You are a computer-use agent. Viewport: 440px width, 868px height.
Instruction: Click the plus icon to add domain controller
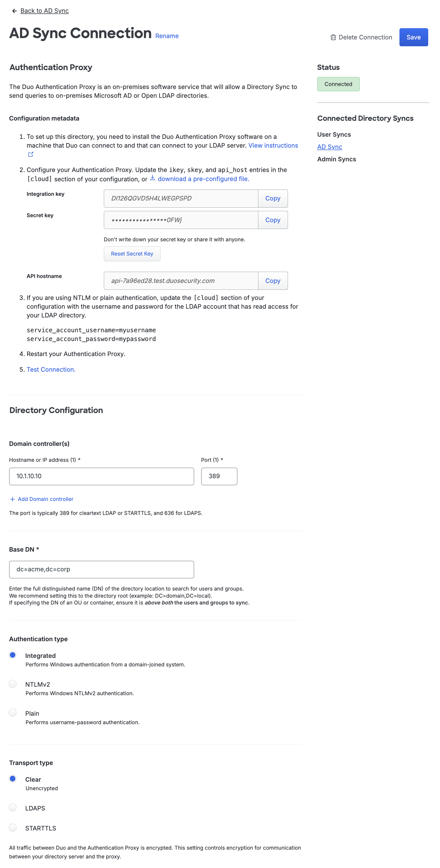coord(13,499)
